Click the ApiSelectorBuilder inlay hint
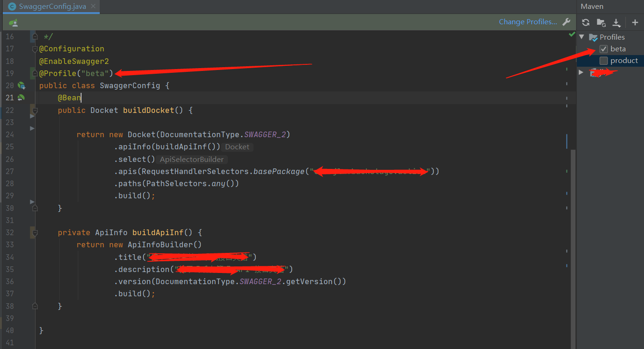The width and height of the screenshot is (644, 349). tap(192, 159)
